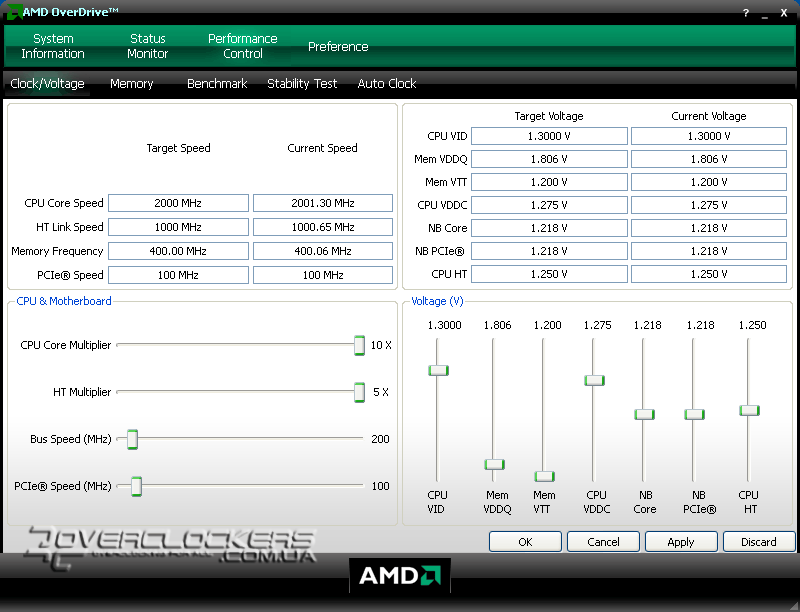Click the Bus Speed slider handle
Screen dimensions: 800x612
[132, 439]
